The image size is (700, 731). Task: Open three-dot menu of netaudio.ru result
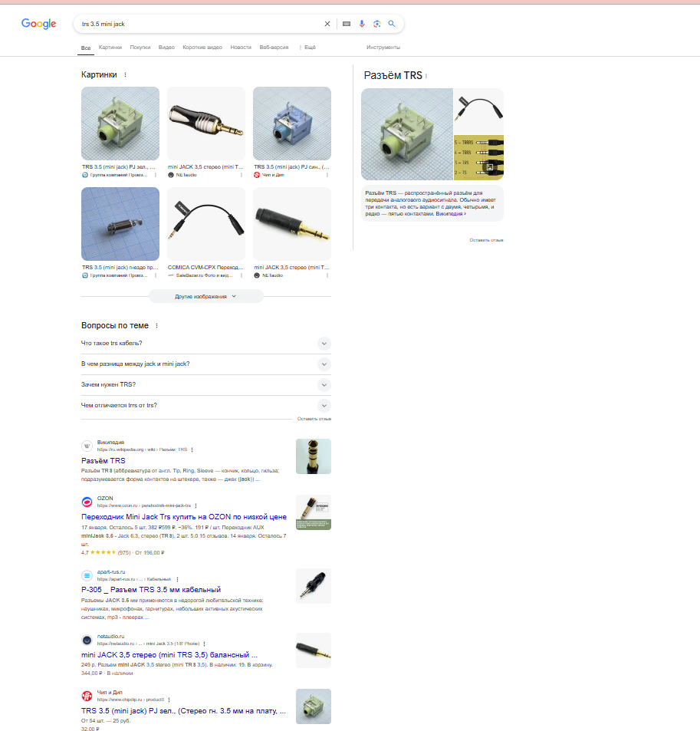(x=204, y=644)
